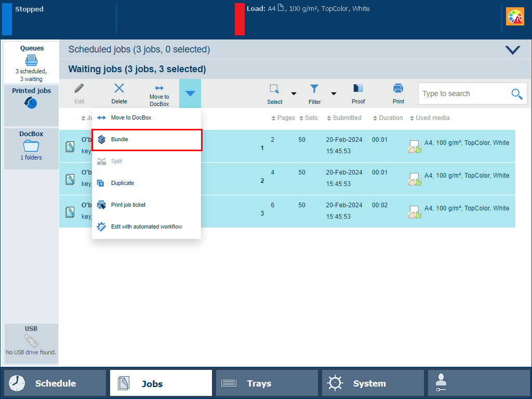Viewport: 532px width, 399px height.
Task: Click the color wheel warning icon
Action: pyautogui.click(x=515, y=17)
